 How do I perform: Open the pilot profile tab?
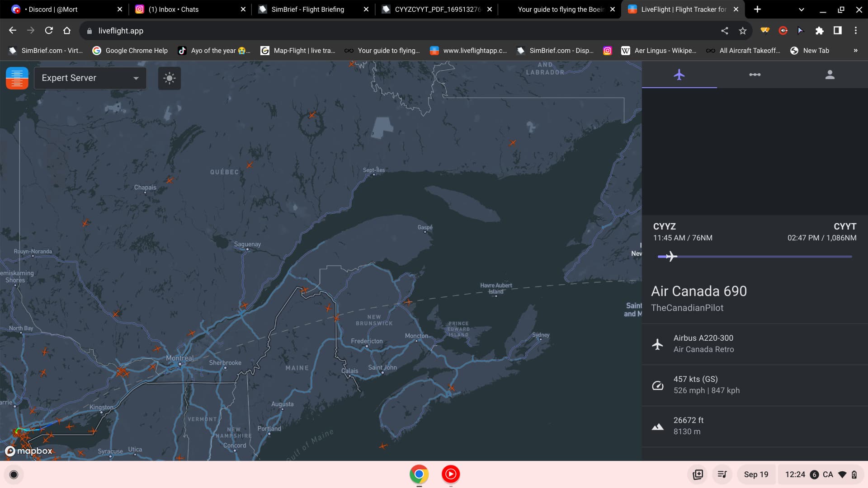tap(830, 75)
